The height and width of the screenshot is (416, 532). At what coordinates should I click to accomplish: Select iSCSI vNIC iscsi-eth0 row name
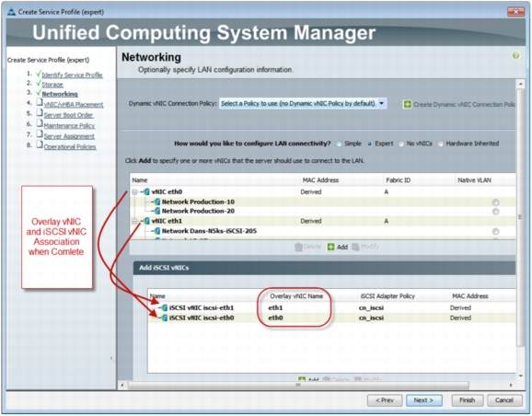[202, 318]
